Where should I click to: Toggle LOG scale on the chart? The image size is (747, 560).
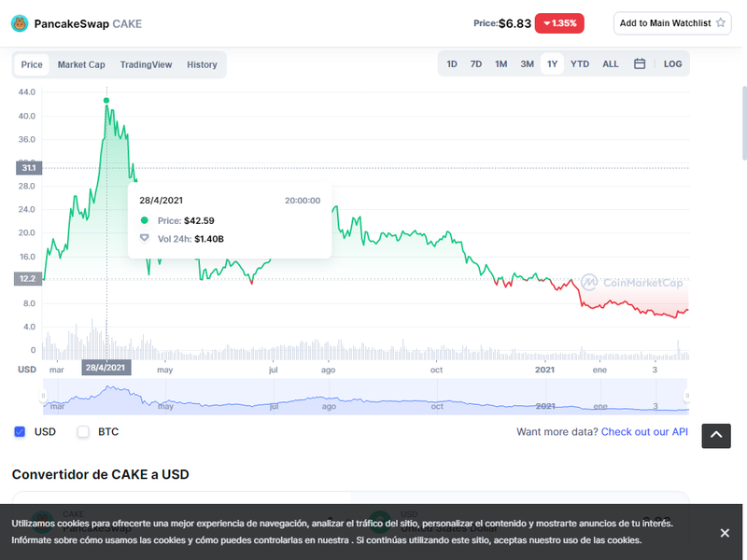(x=672, y=64)
